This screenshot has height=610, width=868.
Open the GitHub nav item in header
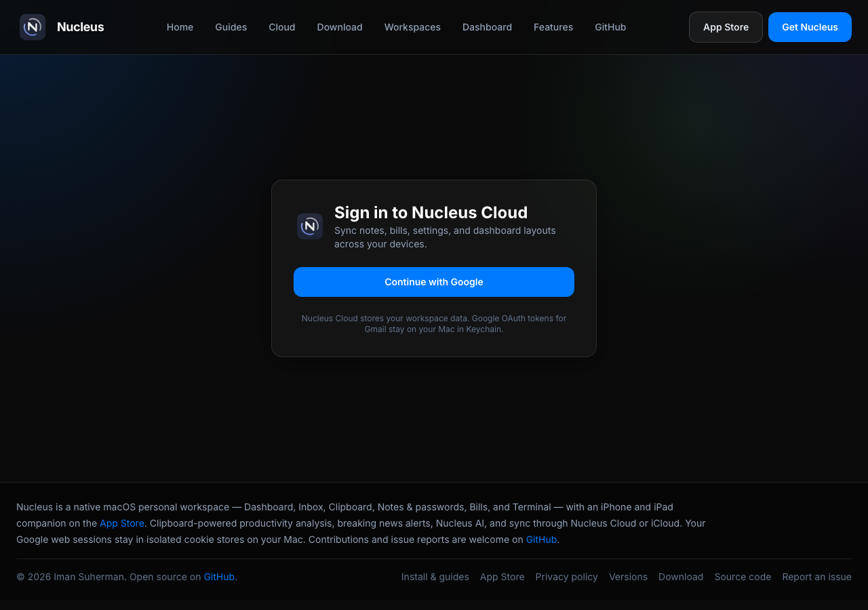pyautogui.click(x=610, y=27)
